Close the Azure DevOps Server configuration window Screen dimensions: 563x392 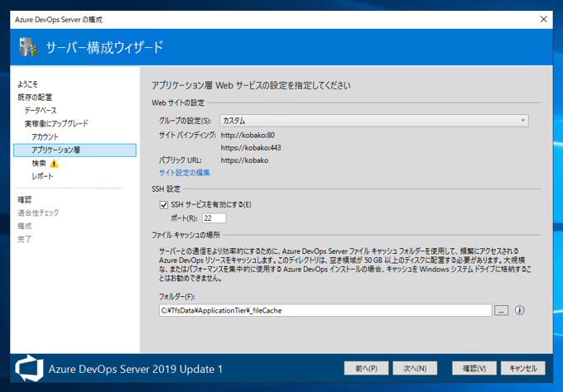point(544,19)
